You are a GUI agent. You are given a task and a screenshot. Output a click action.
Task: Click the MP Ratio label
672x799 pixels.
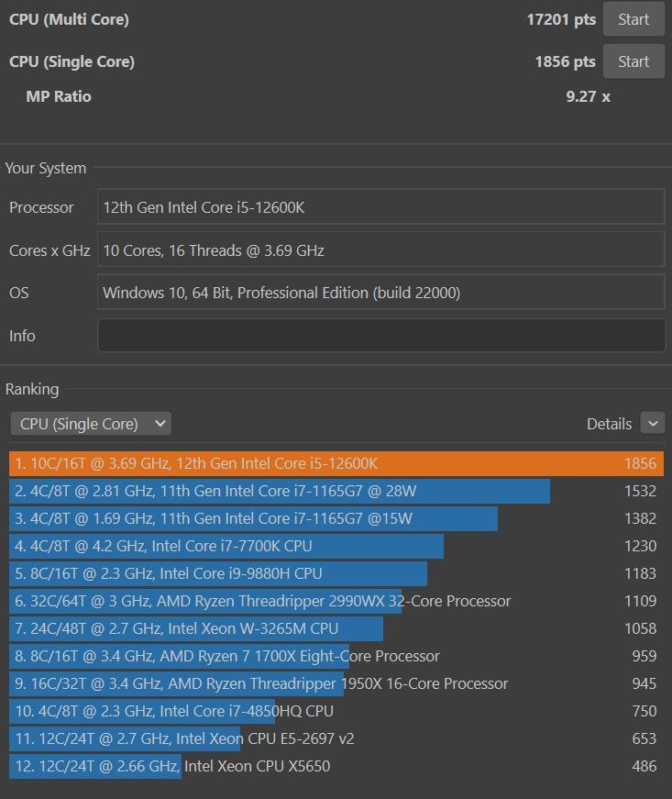59,96
